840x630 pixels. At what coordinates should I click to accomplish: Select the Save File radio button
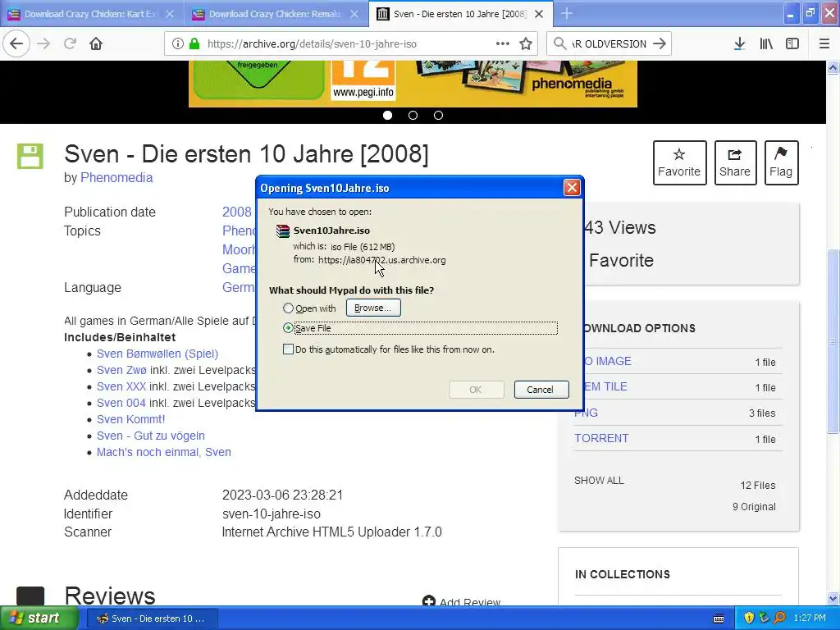tap(288, 328)
